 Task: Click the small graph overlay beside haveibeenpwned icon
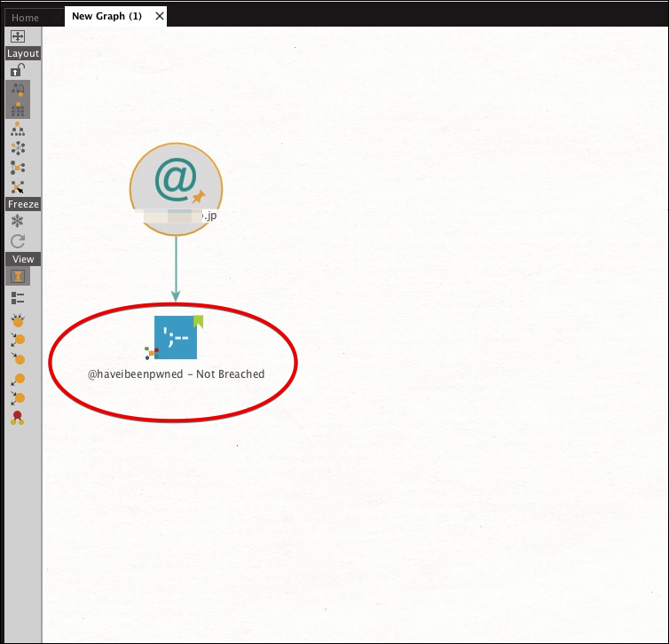tap(152, 353)
